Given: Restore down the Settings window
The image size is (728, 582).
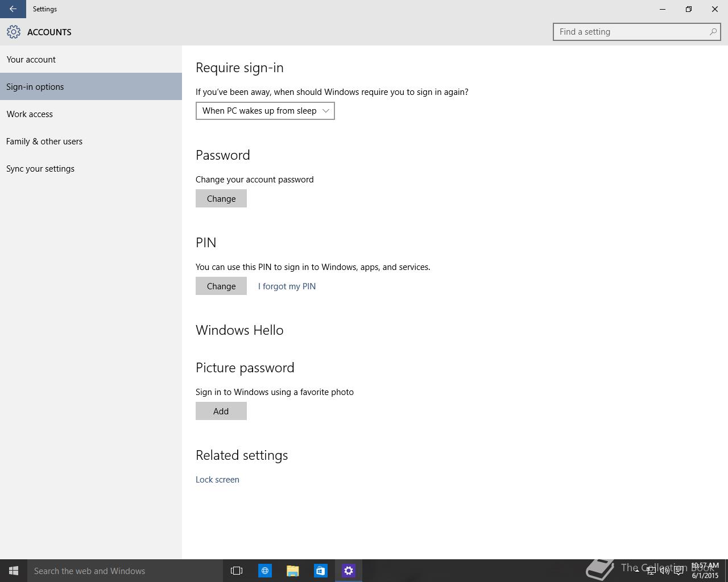Looking at the screenshot, I should 689,9.
